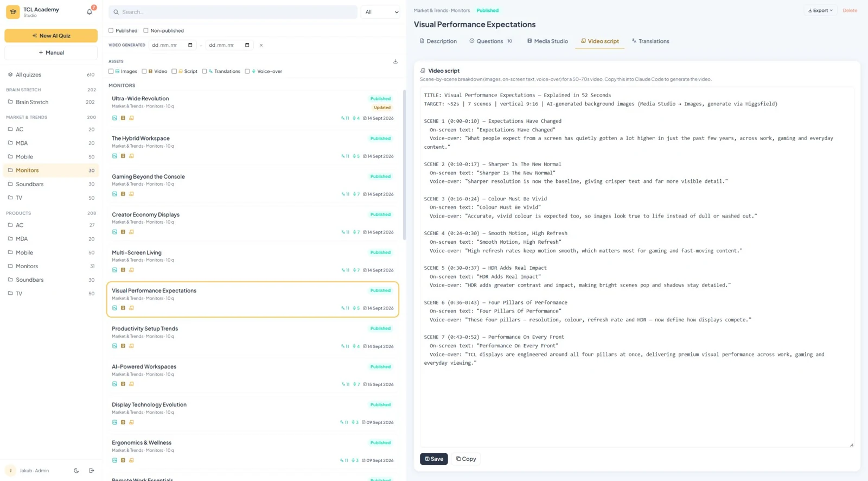Enable the Non-published filter checkbox
The height and width of the screenshot is (481, 868).
[x=146, y=30]
